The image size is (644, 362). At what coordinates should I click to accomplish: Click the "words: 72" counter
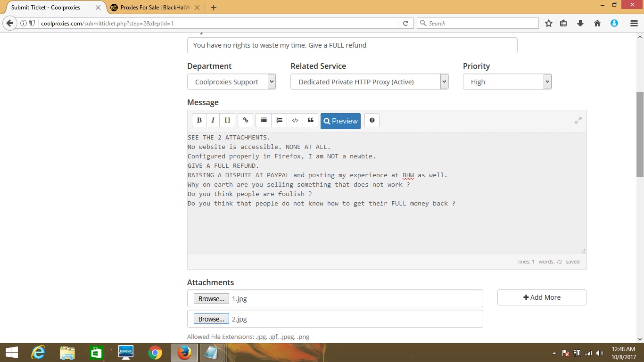click(x=550, y=262)
